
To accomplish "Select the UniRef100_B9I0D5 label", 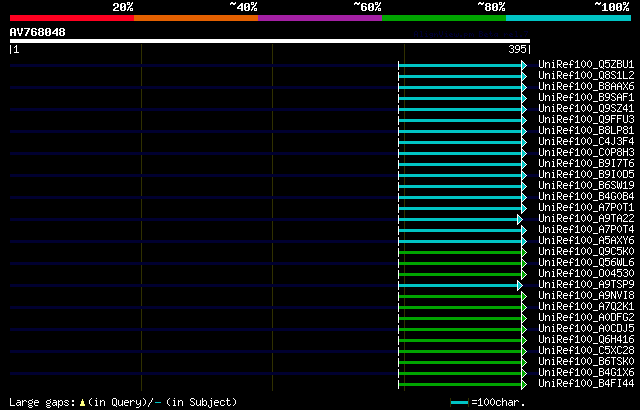I will [x=586, y=175].
